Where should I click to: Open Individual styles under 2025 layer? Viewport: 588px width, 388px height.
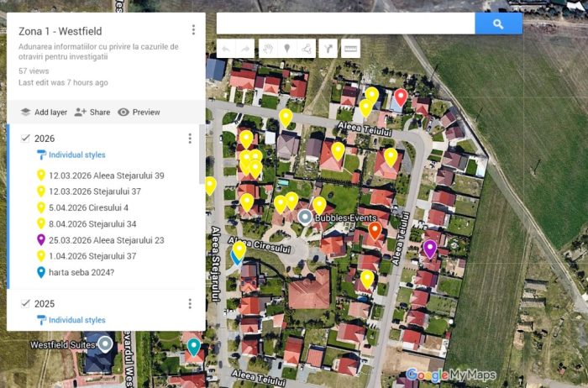pyautogui.click(x=77, y=320)
